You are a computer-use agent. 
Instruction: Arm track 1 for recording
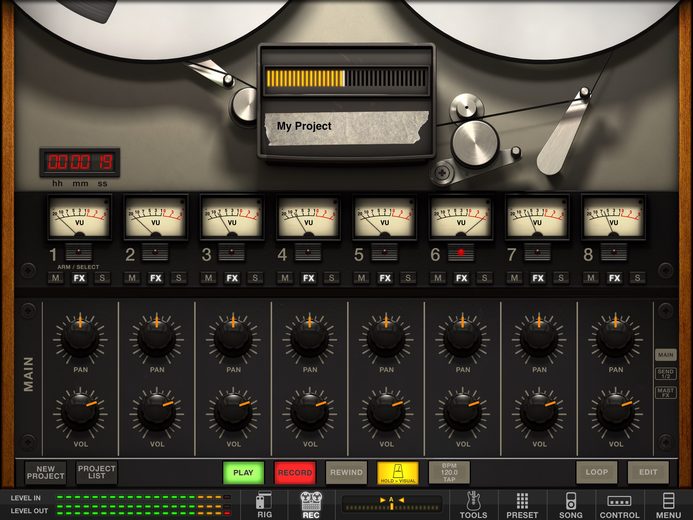coord(79,252)
